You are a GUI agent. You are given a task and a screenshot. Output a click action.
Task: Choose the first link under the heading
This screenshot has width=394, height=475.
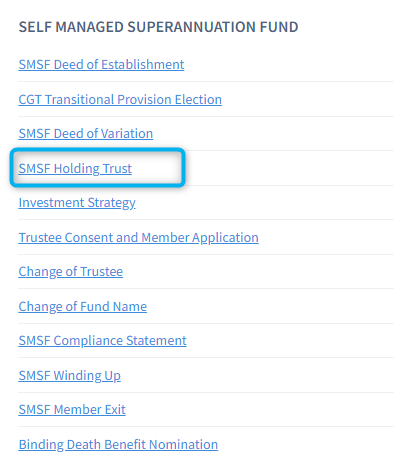[x=101, y=64]
